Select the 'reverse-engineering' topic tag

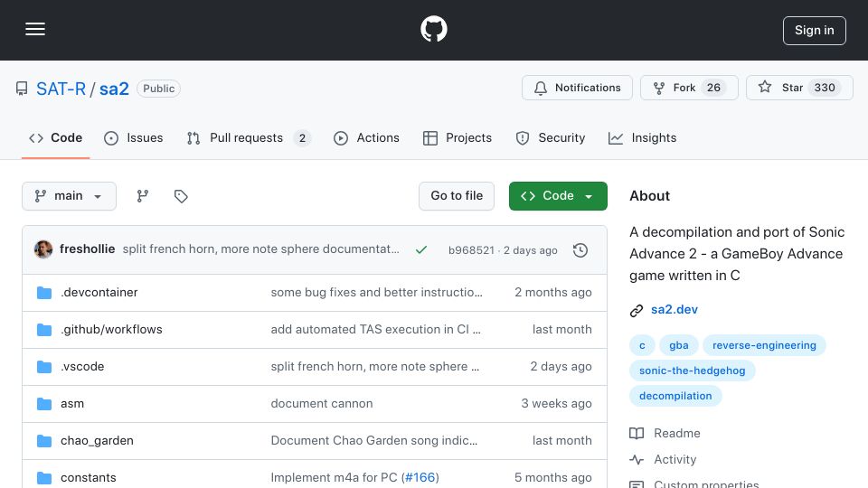(x=764, y=345)
